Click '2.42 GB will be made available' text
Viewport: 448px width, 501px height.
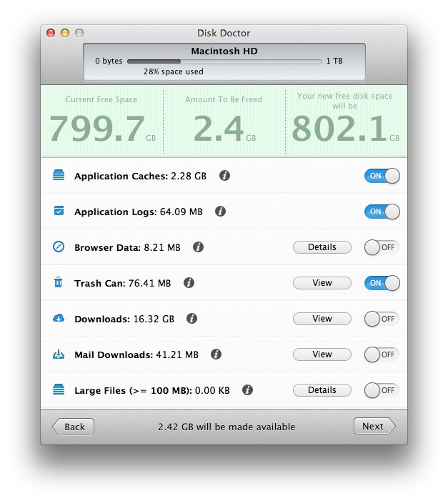point(227,427)
